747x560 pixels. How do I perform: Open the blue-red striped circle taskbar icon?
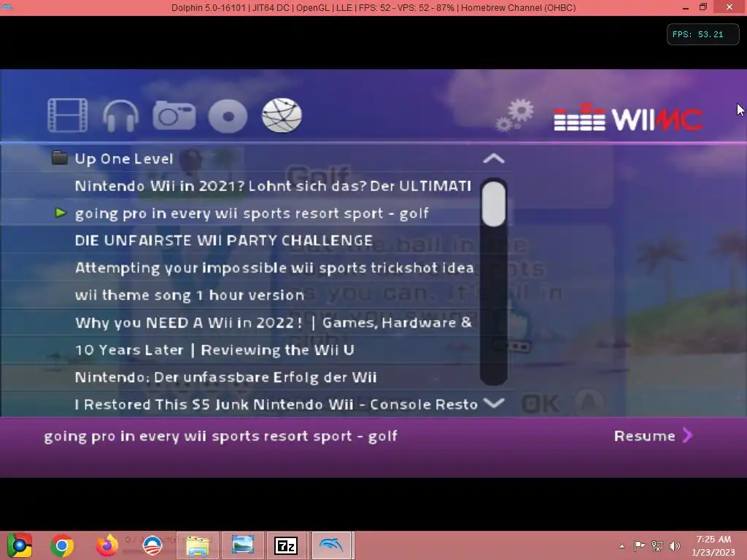pyautogui.click(x=152, y=545)
